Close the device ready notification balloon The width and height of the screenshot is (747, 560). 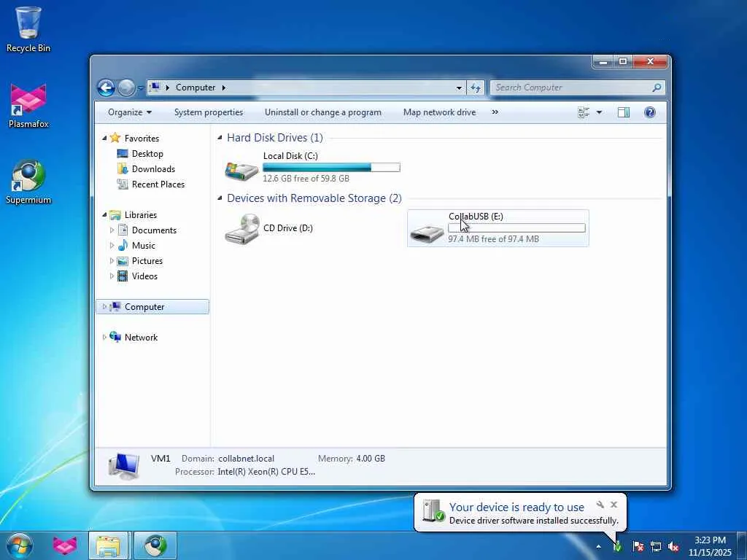(x=614, y=505)
